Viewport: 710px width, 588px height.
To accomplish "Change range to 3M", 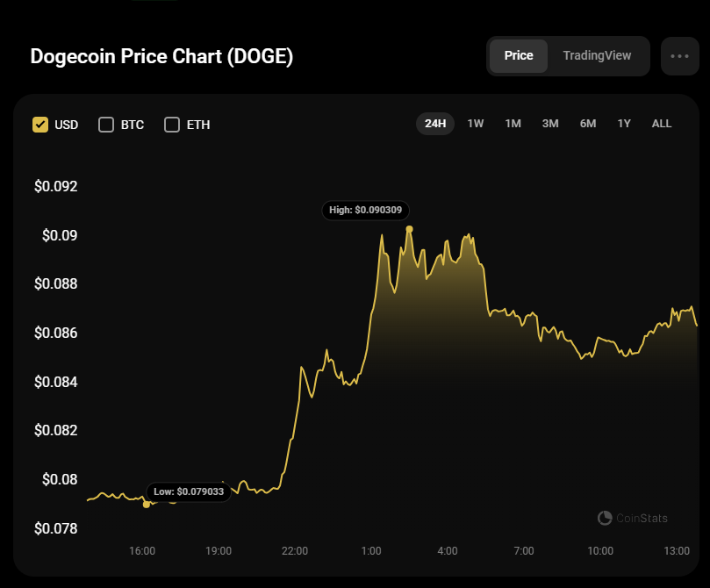I will [x=550, y=124].
